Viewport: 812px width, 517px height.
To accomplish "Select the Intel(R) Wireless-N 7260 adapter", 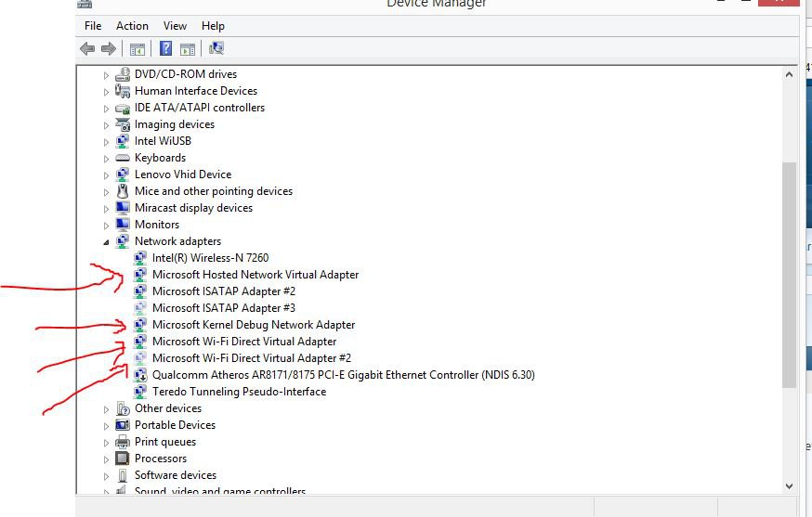I will pyautogui.click(x=210, y=258).
